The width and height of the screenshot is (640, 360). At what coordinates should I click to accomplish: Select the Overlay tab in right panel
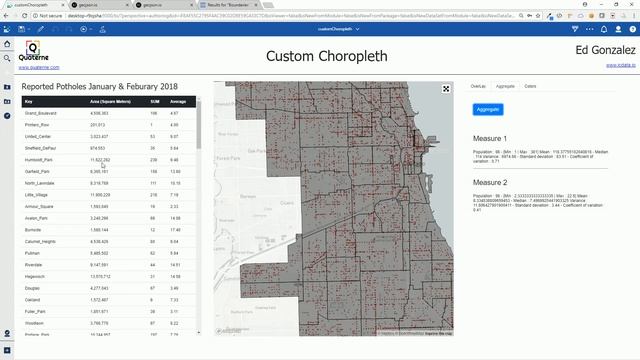(478, 86)
